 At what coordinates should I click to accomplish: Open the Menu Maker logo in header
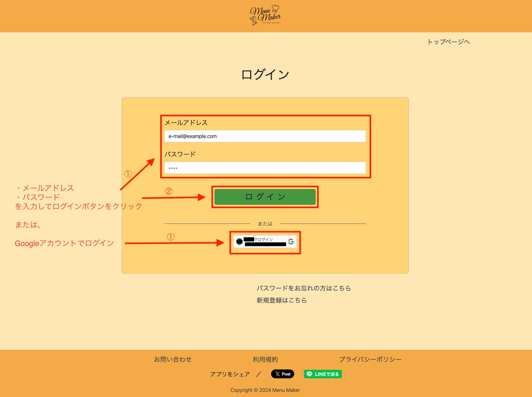click(x=265, y=15)
